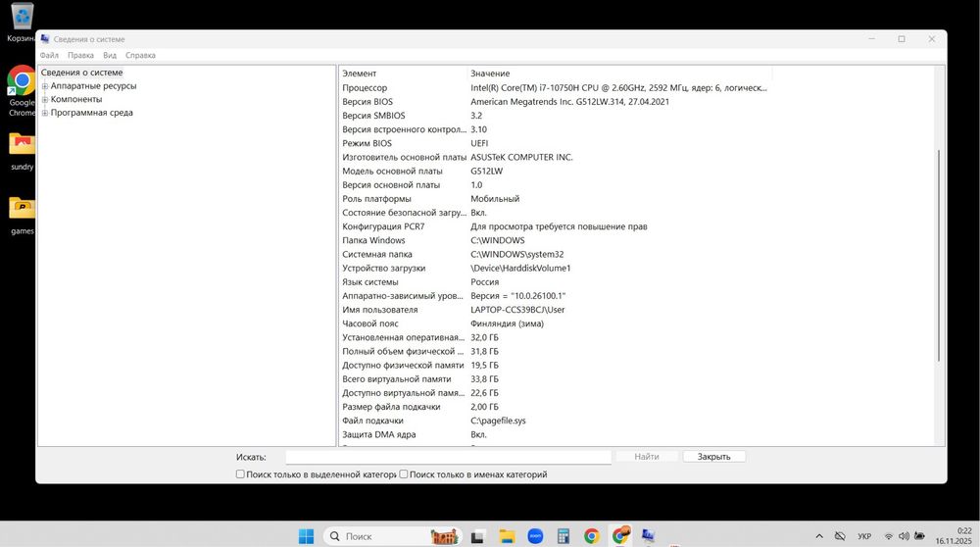
Task: Select the Режим BIOS row
Action: click(x=555, y=143)
